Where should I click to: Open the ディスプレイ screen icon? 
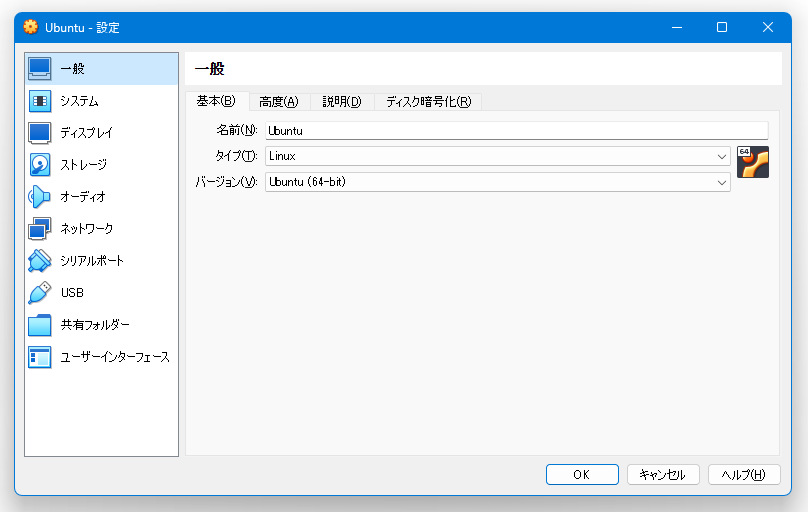[40, 133]
